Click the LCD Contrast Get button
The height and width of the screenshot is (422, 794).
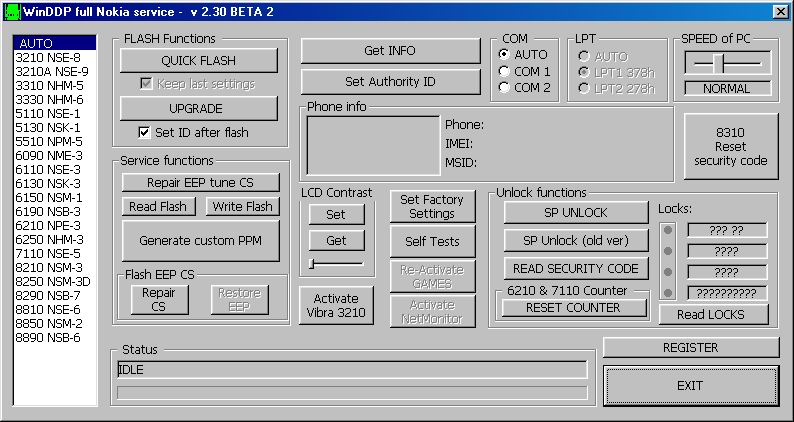point(336,241)
